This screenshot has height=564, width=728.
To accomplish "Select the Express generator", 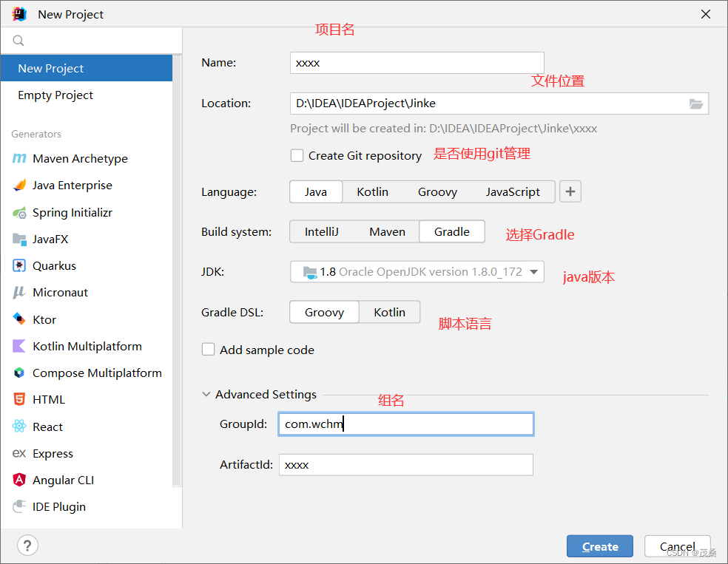I will [87, 453].
